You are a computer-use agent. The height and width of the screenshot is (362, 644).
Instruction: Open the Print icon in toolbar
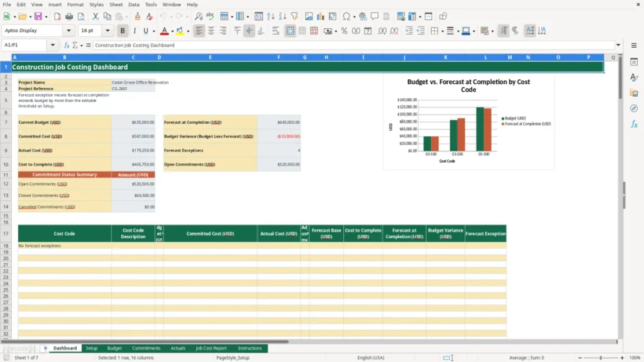(69, 16)
